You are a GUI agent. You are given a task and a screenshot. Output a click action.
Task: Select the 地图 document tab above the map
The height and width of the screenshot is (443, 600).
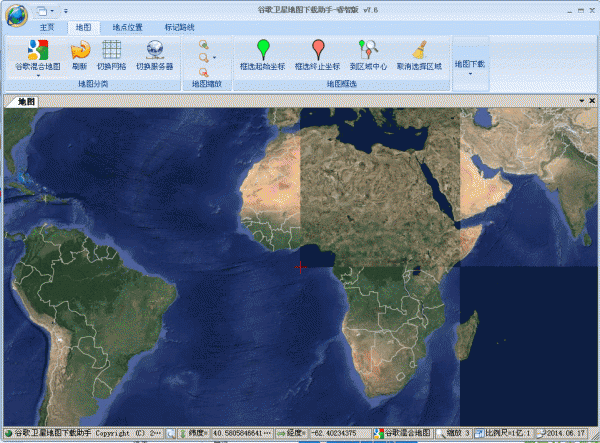coord(26,102)
